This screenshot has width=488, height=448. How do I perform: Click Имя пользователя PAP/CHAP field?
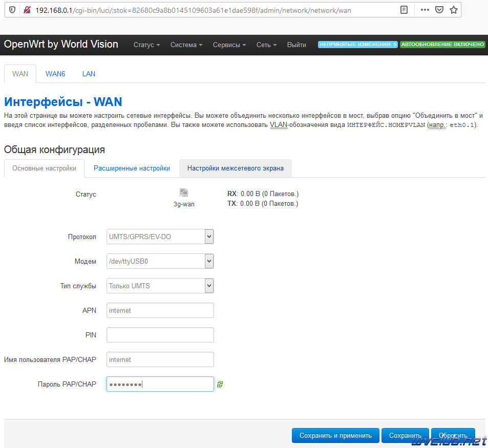coord(160,359)
